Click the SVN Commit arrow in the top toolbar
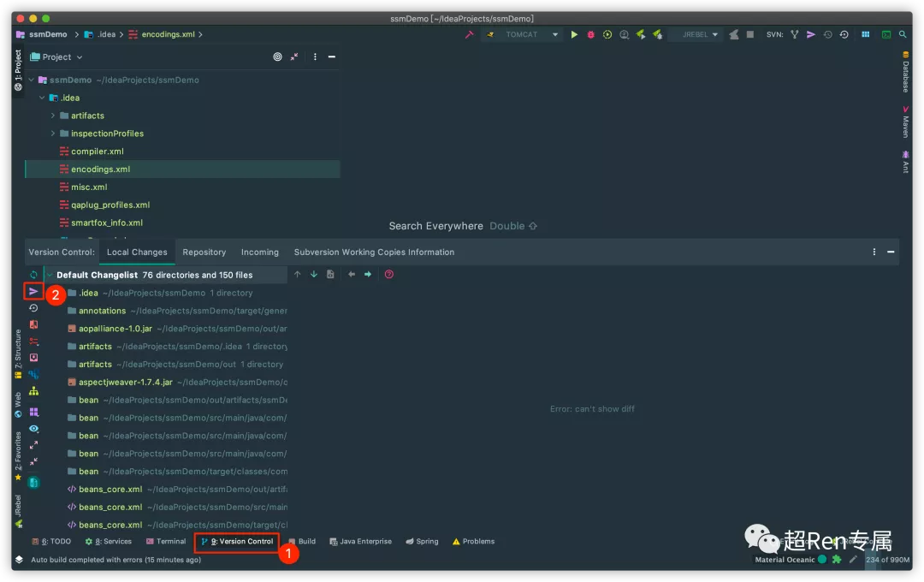This screenshot has width=924, height=582. (811, 34)
